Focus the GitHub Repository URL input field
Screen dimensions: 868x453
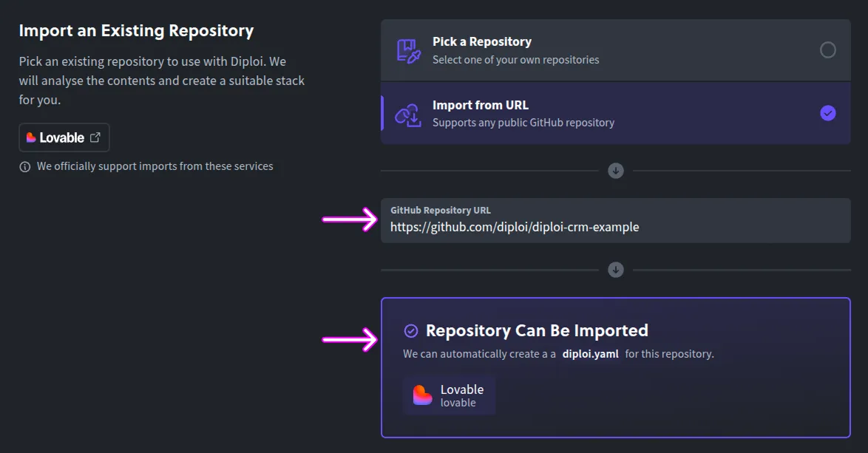pos(615,227)
